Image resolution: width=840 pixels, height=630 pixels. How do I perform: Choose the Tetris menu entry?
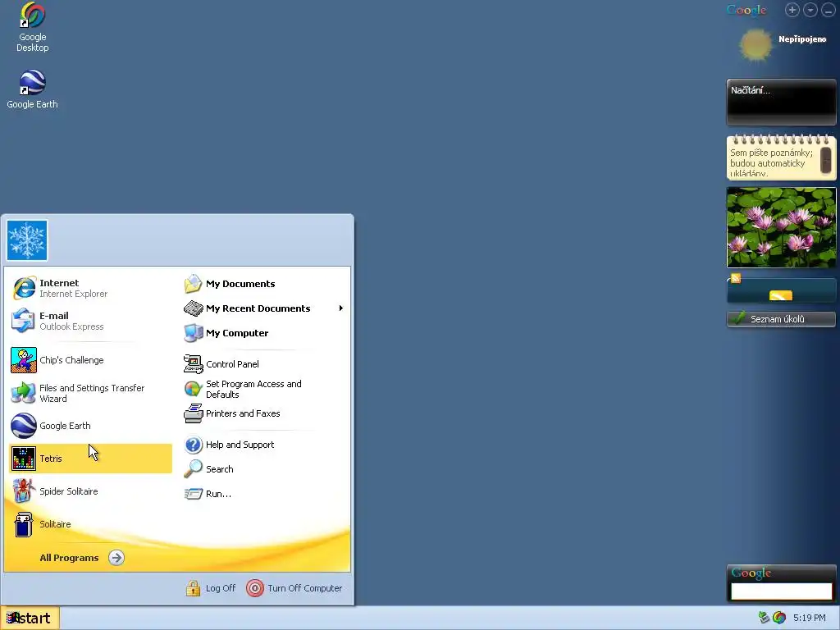tap(90, 459)
